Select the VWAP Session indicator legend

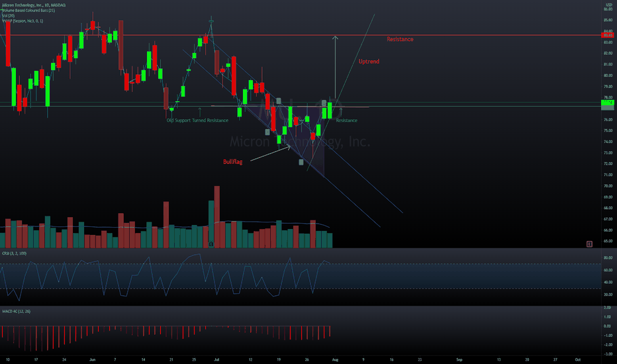23,21
